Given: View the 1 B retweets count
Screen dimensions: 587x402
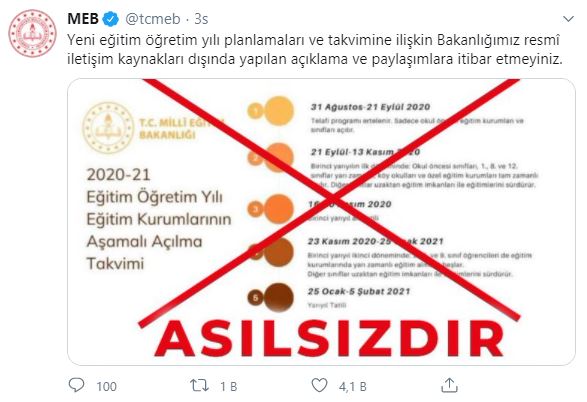Looking at the screenshot, I should 228,386.
